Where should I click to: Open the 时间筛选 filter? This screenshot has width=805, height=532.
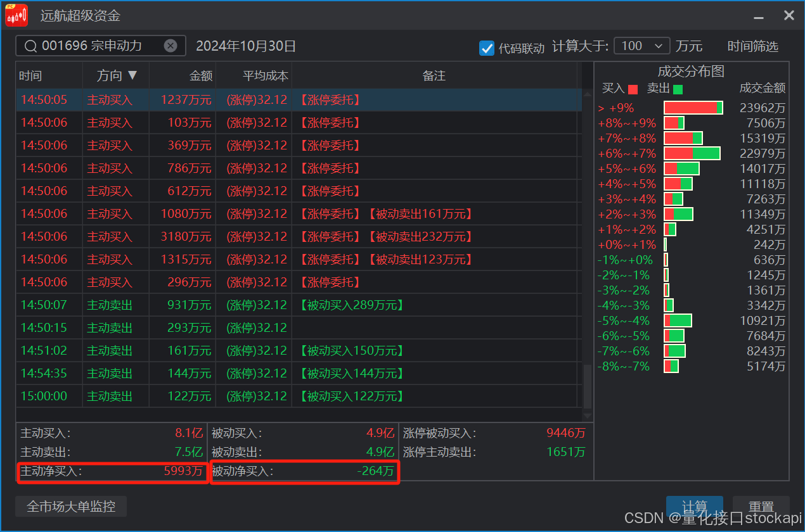[x=752, y=46]
